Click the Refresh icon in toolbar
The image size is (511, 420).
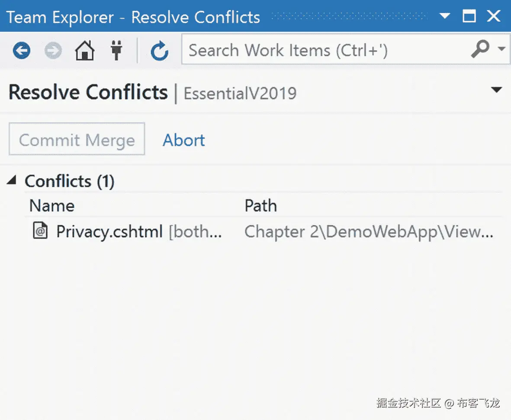tap(159, 51)
